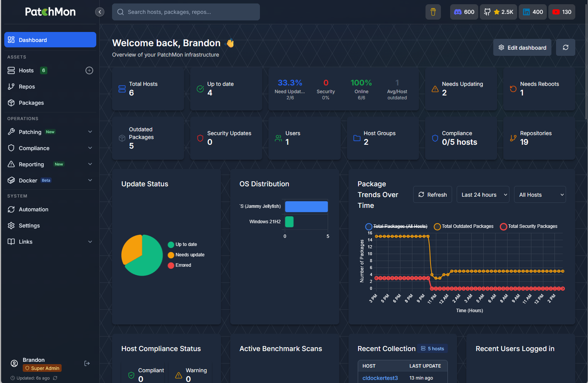Click the 13 min ago last update cell
Viewport: 588px width, 383px height.
[x=421, y=378]
